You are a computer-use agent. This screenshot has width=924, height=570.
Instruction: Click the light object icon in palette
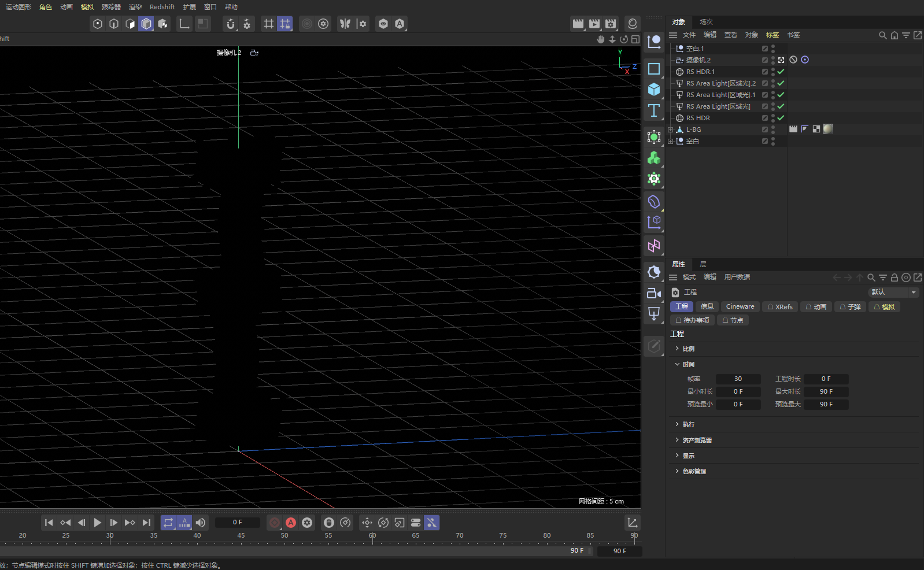tap(654, 313)
